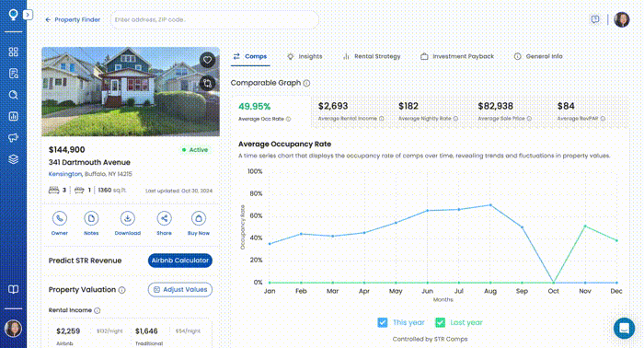Open the stacked layers icon in sidebar
Viewport: 644px width, 348px height.
point(13,159)
